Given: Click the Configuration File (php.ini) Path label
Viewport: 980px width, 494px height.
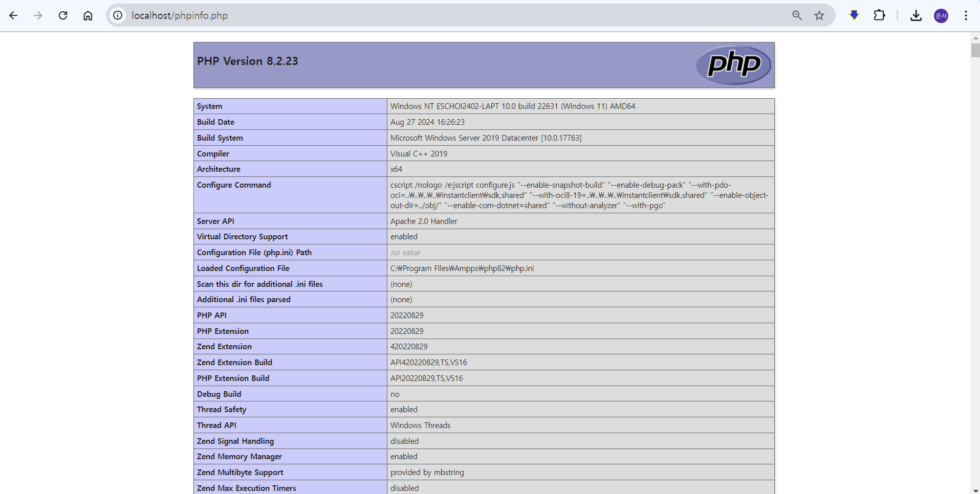Looking at the screenshot, I should click(x=254, y=253).
